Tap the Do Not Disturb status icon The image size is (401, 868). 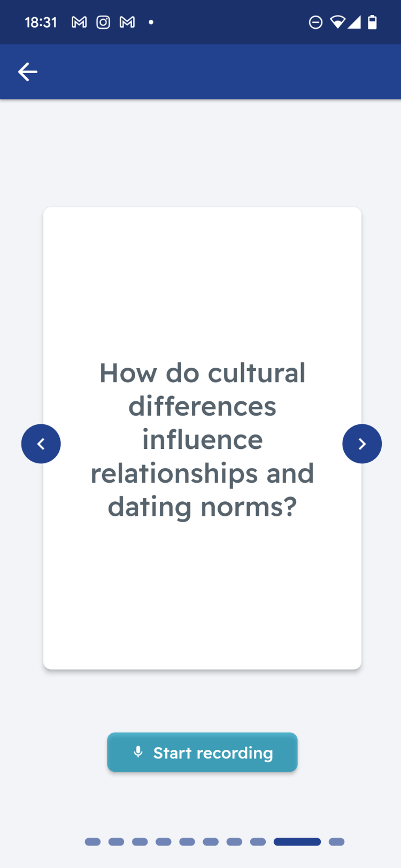(x=315, y=22)
